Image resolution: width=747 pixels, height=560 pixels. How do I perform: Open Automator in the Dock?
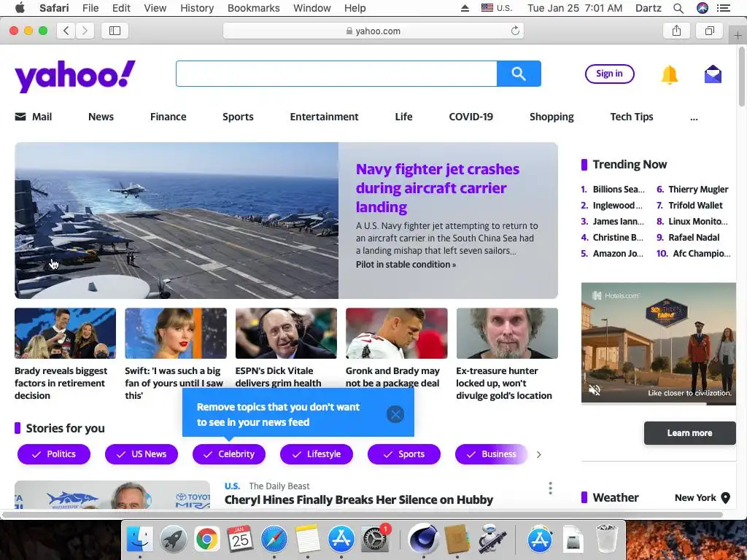click(x=492, y=539)
